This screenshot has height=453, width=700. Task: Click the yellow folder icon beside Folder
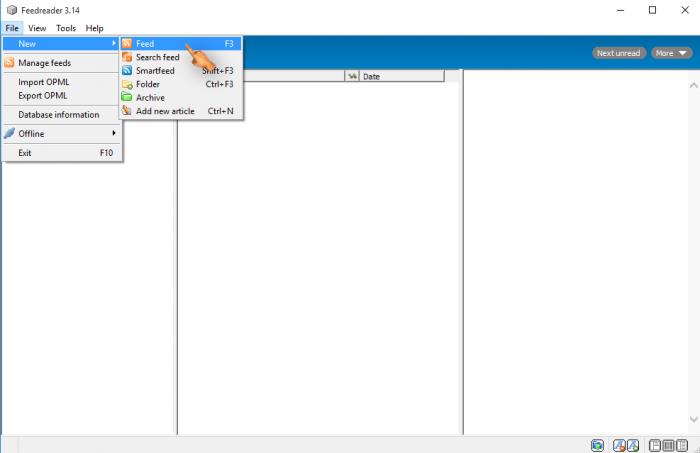coord(127,84)
